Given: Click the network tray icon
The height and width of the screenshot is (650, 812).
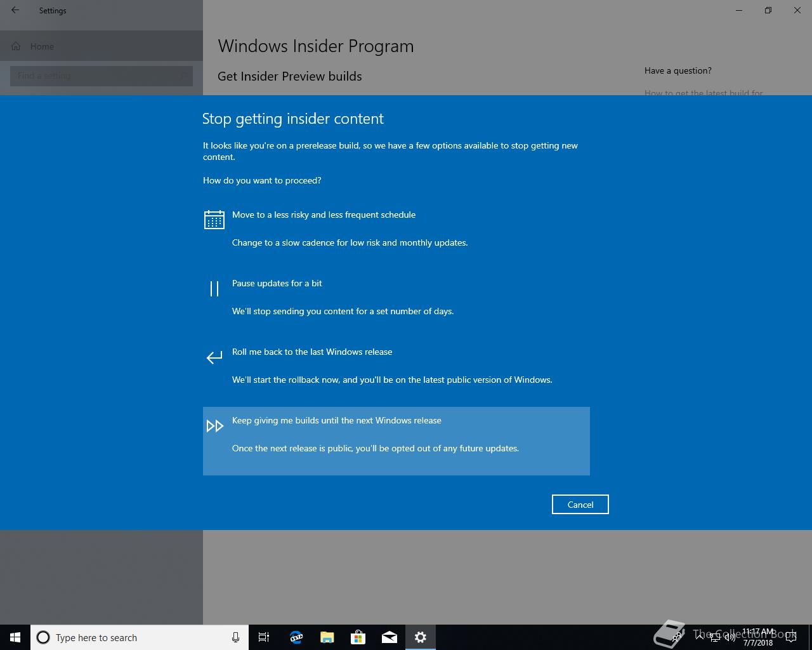Looking at the screenshot, I should (x=714, y=637).
